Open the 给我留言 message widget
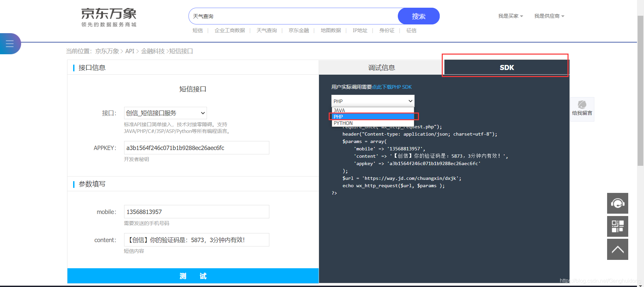Image resolution: width=644 pixels, height=287 pixels. point(582,109)
